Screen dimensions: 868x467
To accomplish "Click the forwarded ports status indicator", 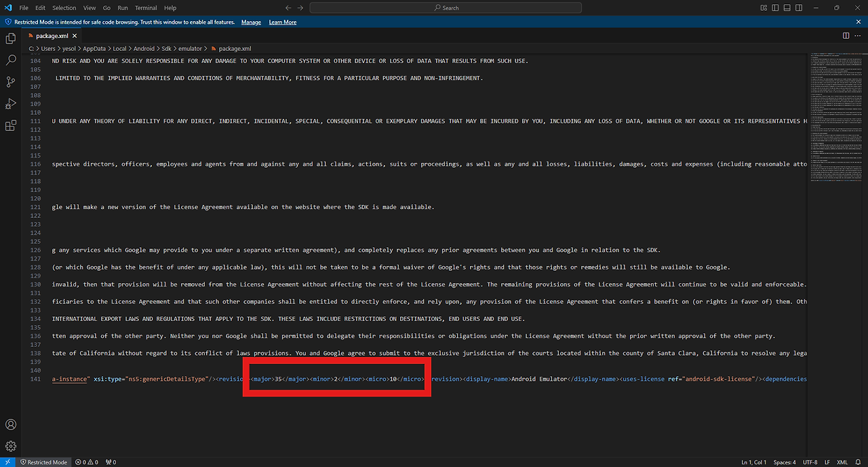I will coord(111,462).
